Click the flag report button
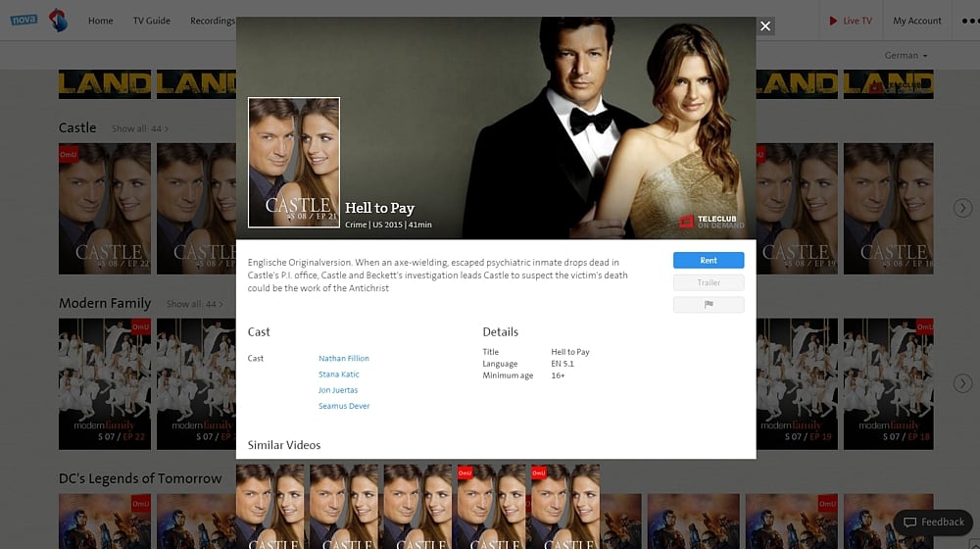 (709, 305)
